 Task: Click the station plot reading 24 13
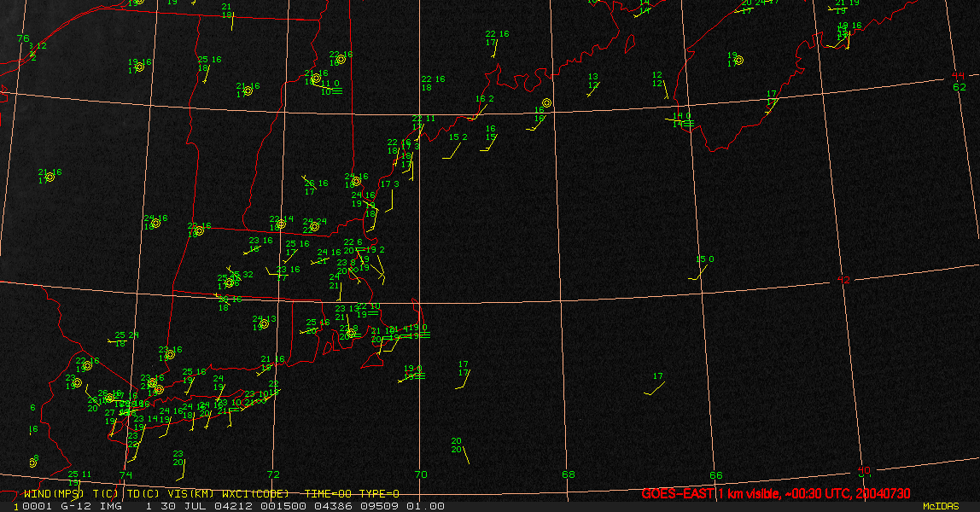click(x=264, y=319)
